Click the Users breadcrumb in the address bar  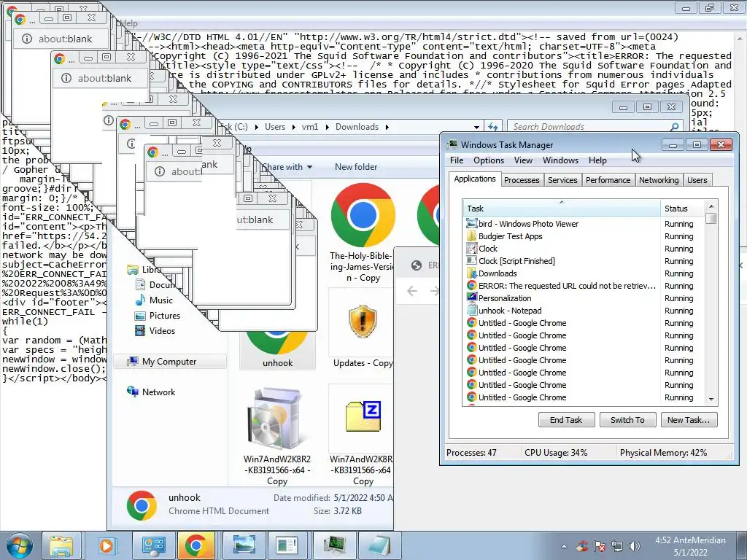275,127
